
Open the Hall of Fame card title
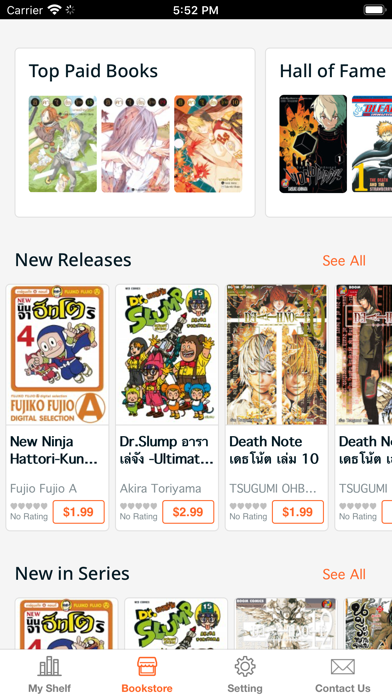333,71
